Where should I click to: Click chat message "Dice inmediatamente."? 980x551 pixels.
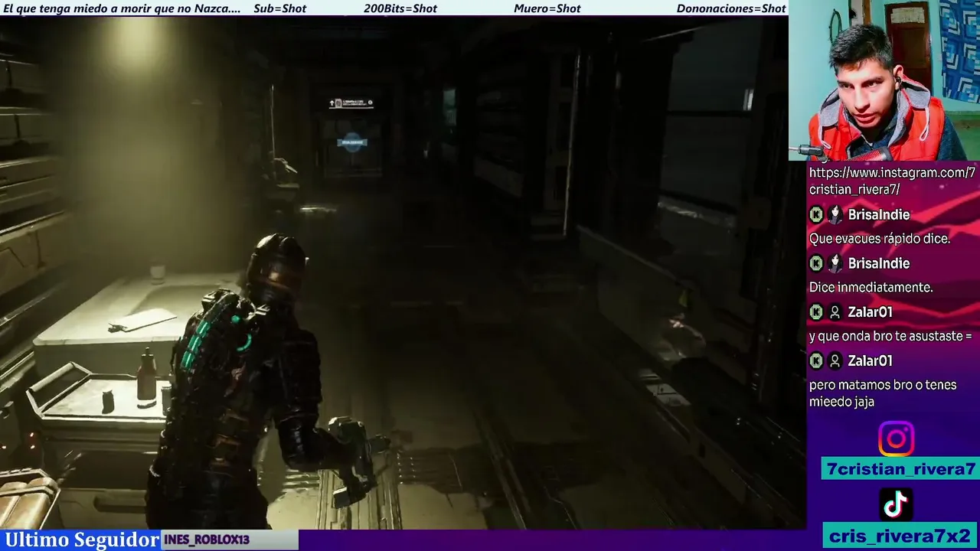click(x=871, y=288)
